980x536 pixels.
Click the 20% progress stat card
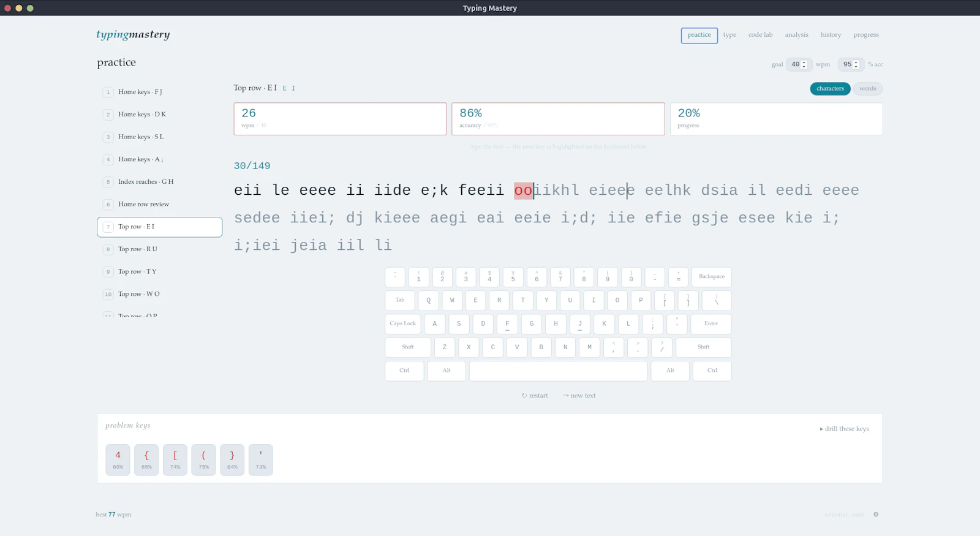pos(776,119)
